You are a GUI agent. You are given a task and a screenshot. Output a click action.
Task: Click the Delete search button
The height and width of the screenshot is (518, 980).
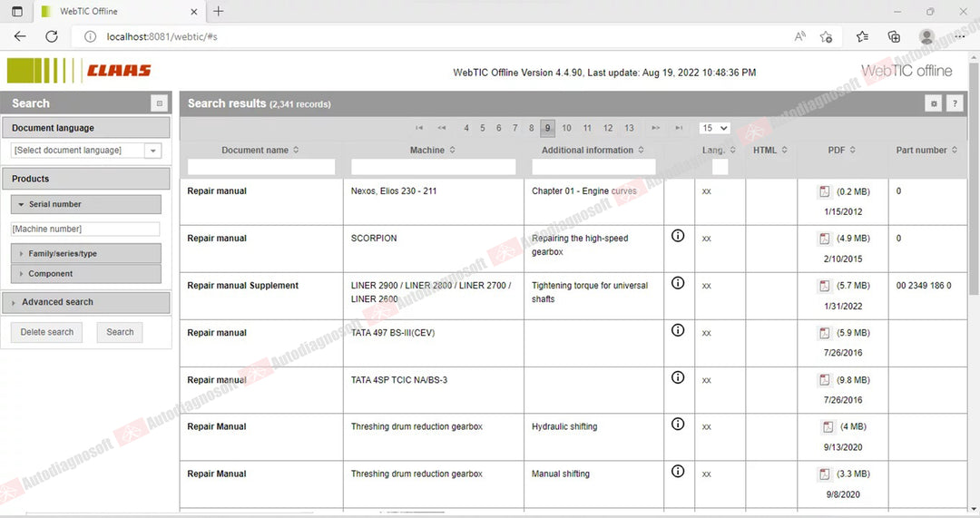pyautogui.click(x=47, y=332)
